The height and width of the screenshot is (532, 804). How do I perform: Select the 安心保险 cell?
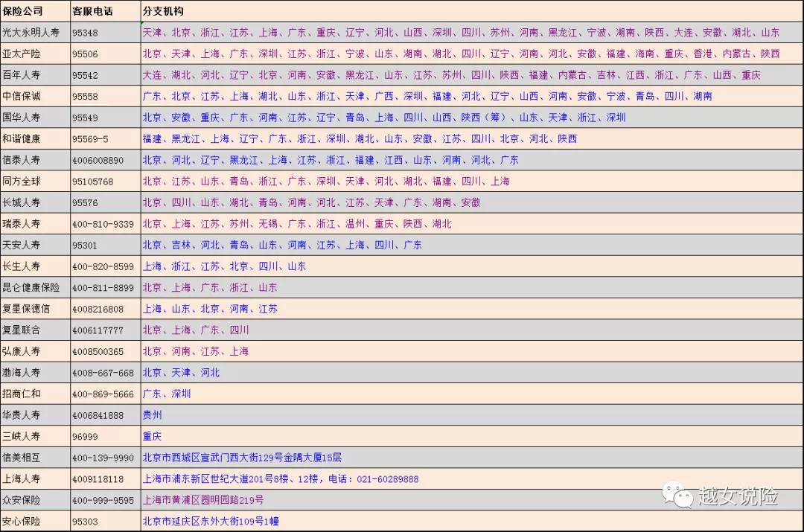pos(35,522)
